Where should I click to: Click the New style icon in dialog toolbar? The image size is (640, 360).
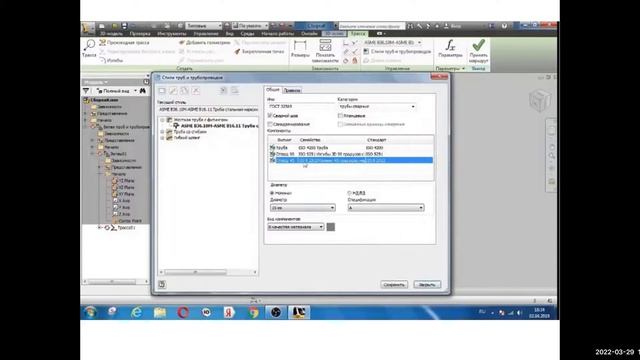coord(162,91)
